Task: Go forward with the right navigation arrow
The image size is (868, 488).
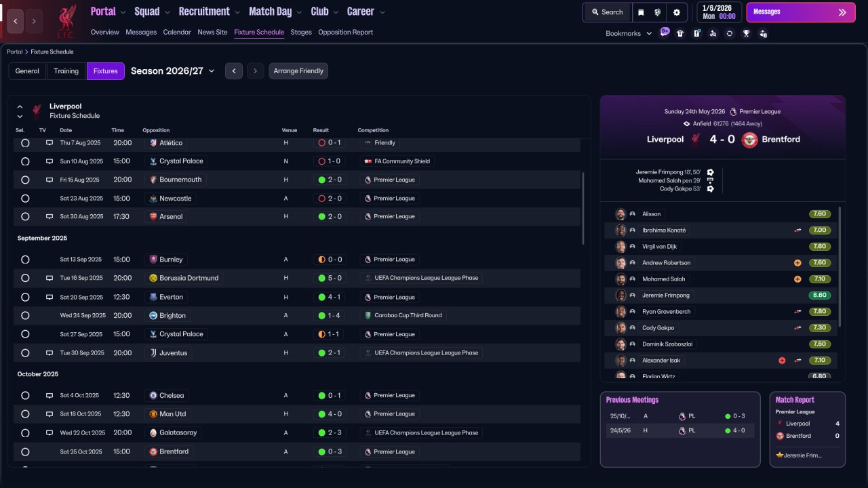Action: pyautogui.click(x=34, y=21)
